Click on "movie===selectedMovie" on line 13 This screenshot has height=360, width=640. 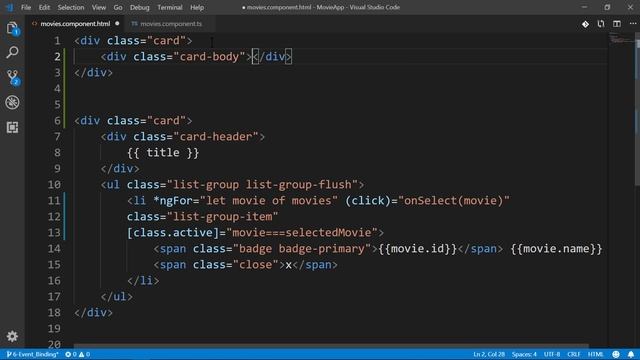click(x=302, y=233)
